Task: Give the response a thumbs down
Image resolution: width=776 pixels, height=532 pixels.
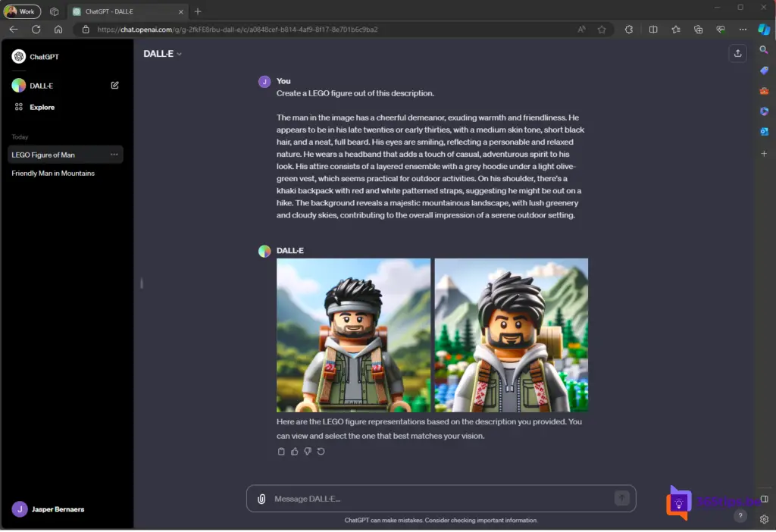Action: [x=308, y=452]
